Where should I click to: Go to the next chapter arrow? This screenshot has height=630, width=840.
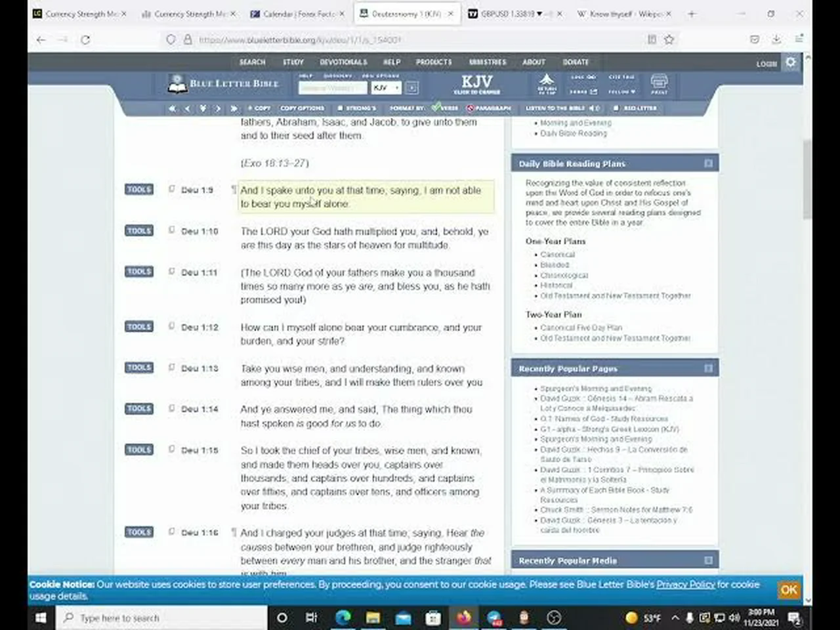(x=219, y=108)
